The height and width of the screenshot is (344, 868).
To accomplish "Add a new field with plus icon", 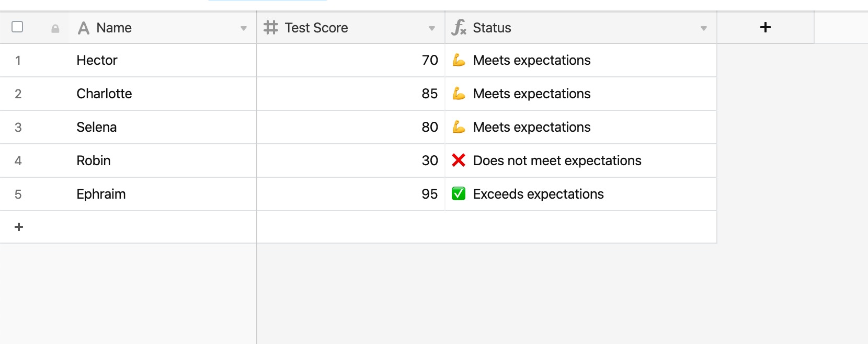I will (x=765, y=27).
